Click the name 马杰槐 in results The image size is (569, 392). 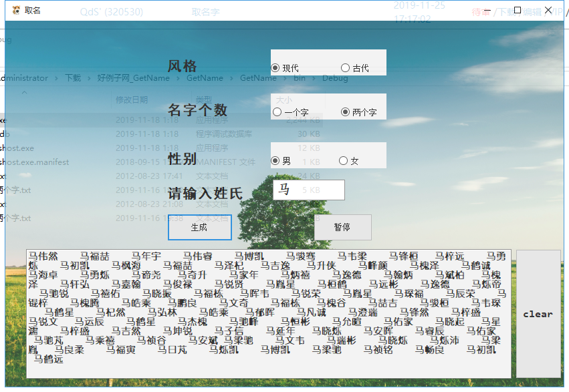click(193, 322)
